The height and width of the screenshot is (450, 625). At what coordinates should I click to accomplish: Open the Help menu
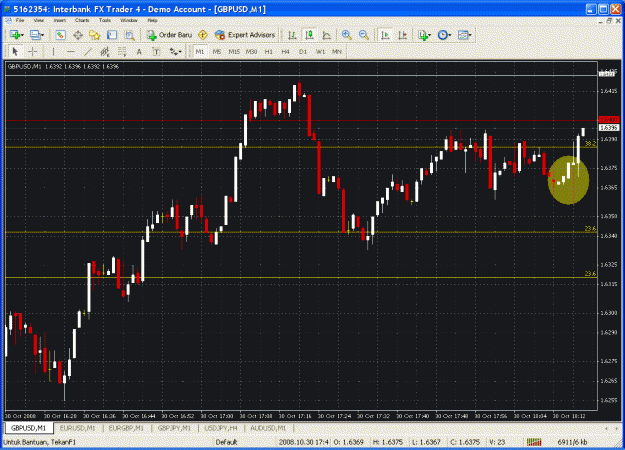152,20
